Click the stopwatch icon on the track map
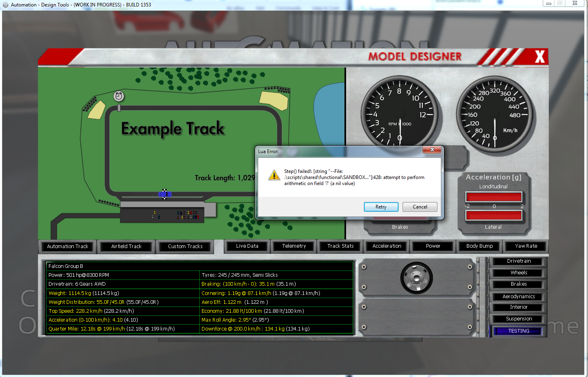Viewport: 588px width, 377px height. tap(118, 96)
